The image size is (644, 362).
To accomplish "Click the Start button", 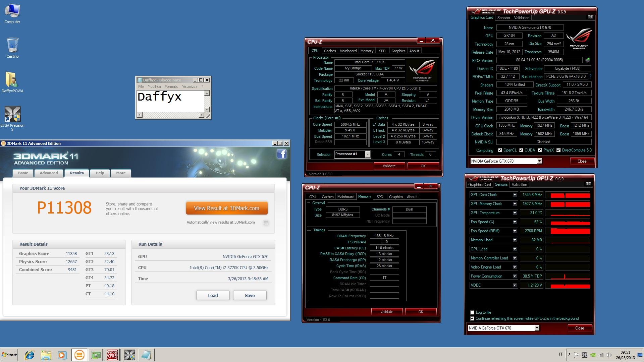I will coord(9,355).
